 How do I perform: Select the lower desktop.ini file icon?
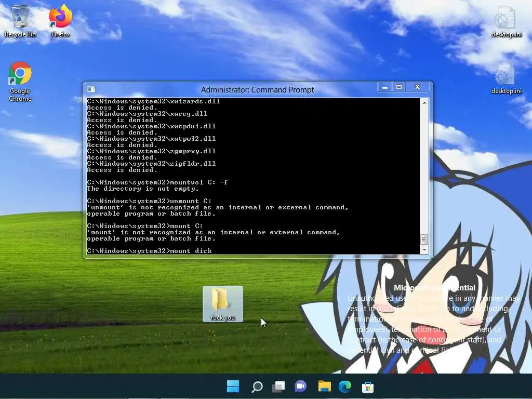[x=506, y=79]
